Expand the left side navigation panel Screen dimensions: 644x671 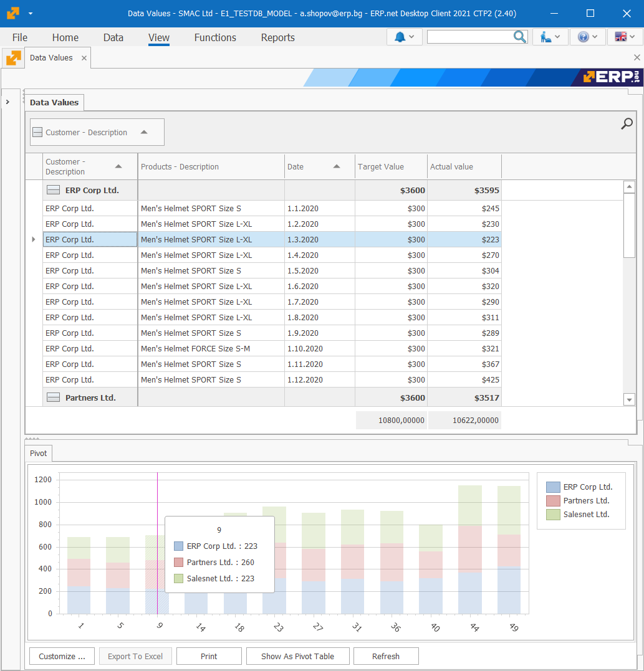click(7, 102)
